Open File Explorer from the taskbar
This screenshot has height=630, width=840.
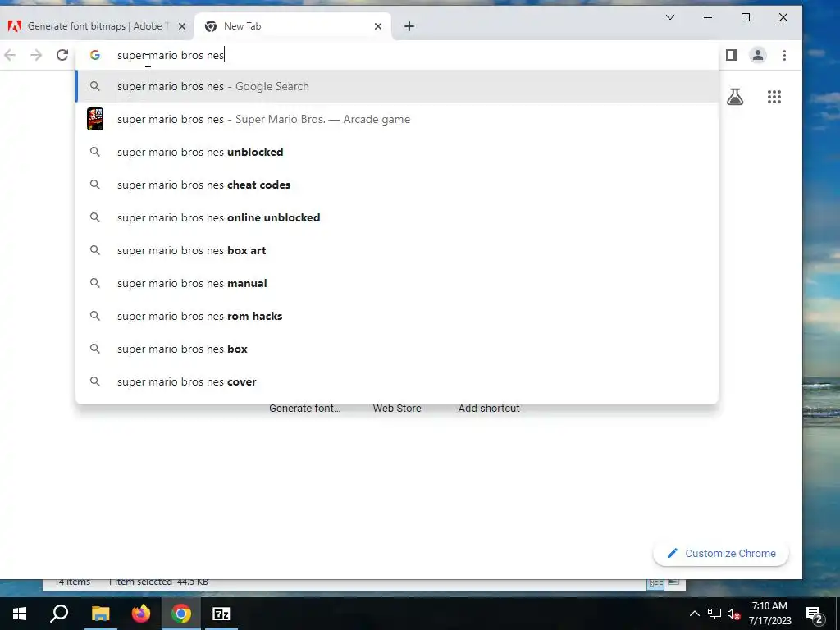click(x=100, y=614)
